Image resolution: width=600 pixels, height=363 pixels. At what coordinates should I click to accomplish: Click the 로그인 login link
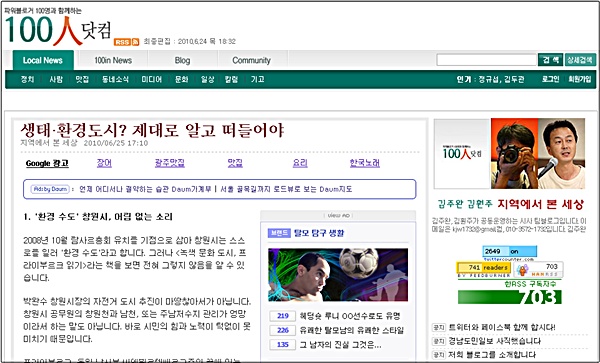pyautogui.click(x=550, y=79)
